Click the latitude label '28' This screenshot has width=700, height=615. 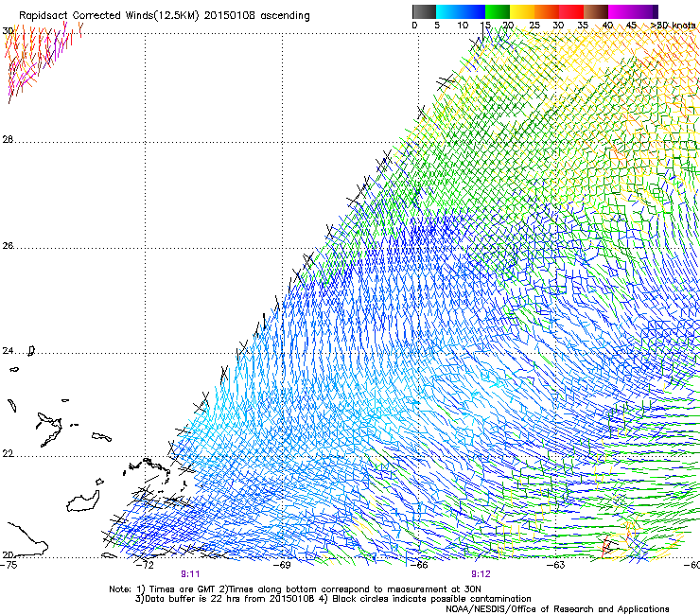coord(8,139)
